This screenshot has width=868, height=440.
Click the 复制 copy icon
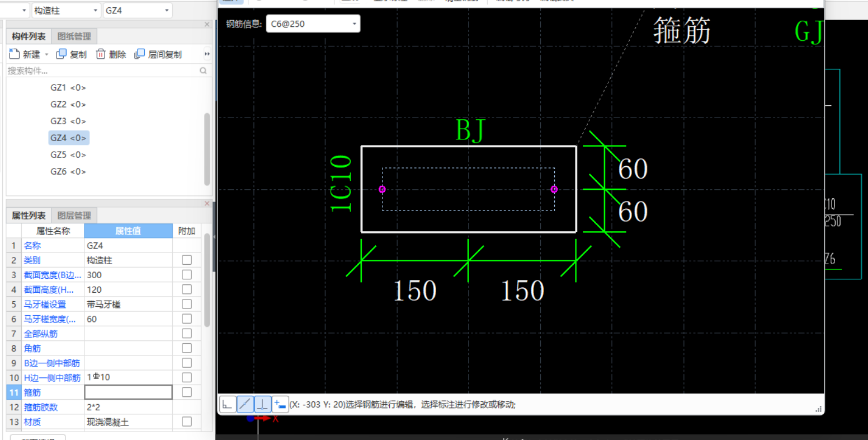pos(62,54)
